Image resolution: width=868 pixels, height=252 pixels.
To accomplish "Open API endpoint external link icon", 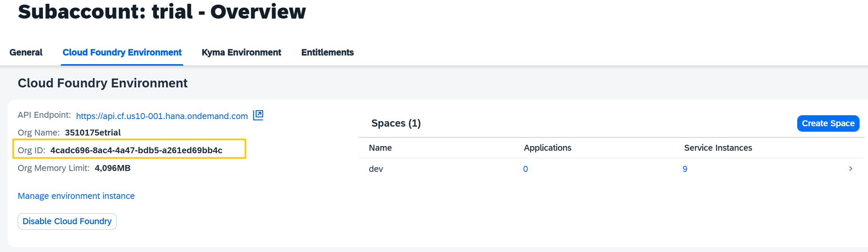I will 258,115.
